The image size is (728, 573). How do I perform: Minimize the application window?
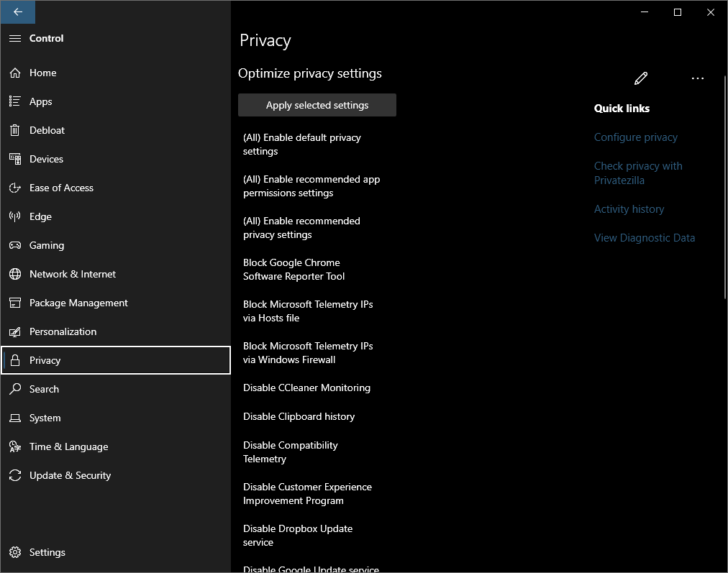(645, 12)
